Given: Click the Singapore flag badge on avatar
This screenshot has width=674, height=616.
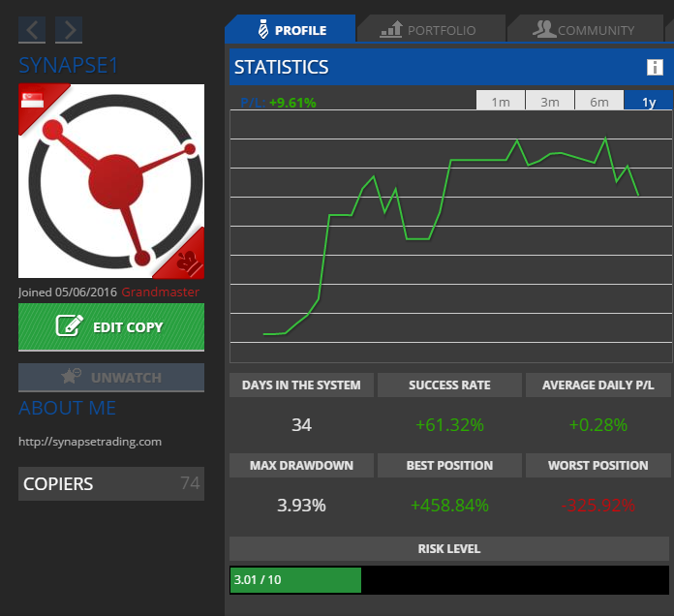Looking at the screenshot, I should [x=35, y=99].
